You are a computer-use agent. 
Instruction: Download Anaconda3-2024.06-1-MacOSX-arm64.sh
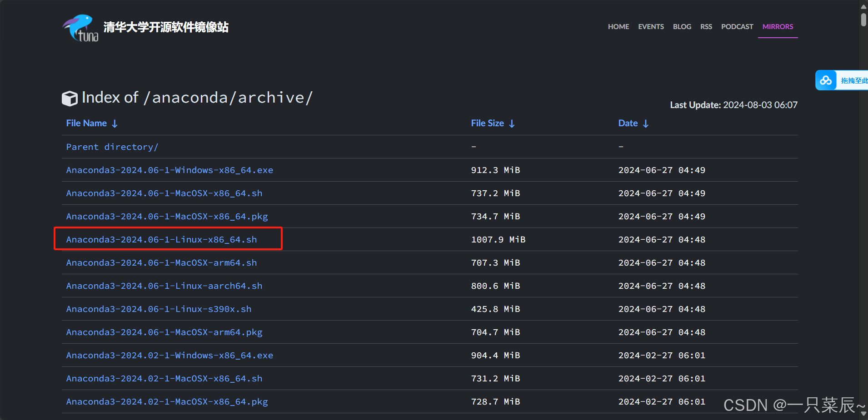[x=161, y=262]
